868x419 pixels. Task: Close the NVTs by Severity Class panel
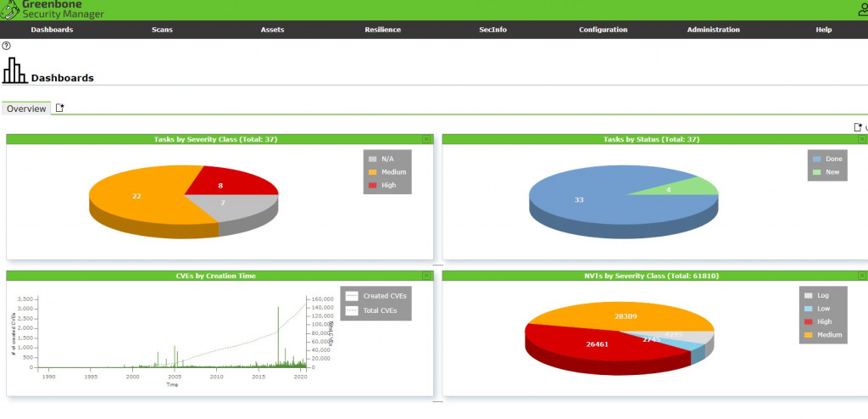point(862,276)
